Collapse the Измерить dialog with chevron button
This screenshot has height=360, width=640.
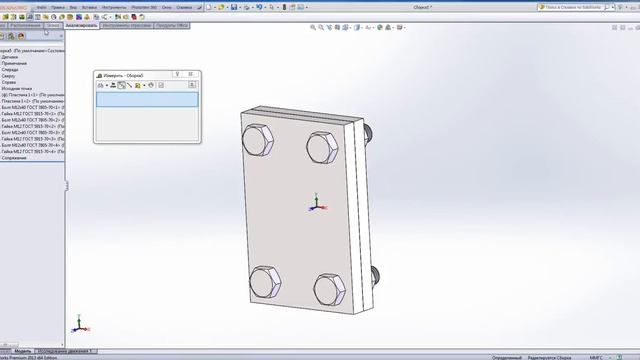[x=192, y=84]
